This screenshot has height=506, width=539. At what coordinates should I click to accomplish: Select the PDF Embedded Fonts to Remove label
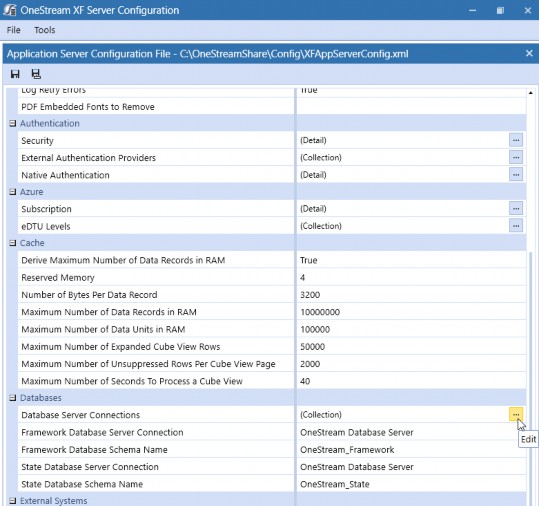click(88, 107)
